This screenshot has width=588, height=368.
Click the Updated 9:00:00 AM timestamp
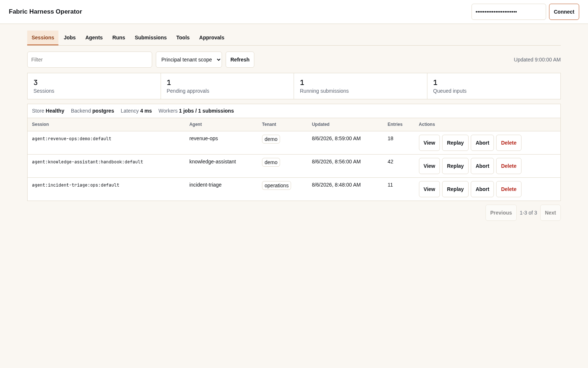537,60
